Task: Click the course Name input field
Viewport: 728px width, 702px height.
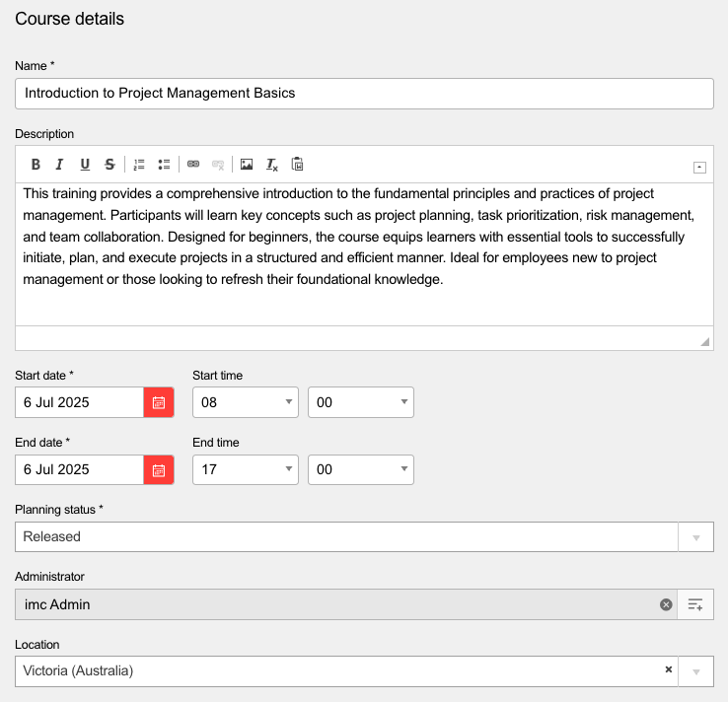Action: pos(364,94)
